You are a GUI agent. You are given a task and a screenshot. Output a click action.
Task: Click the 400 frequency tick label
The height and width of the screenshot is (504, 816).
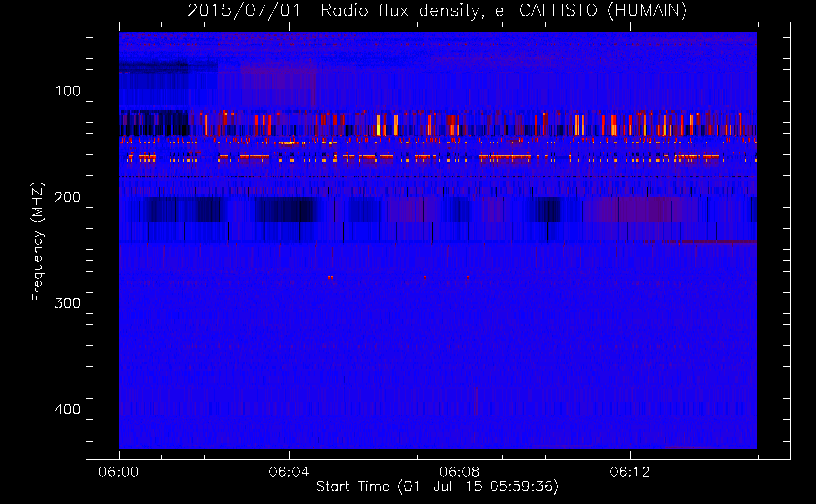pyautogui.click(x=68, y=409)
